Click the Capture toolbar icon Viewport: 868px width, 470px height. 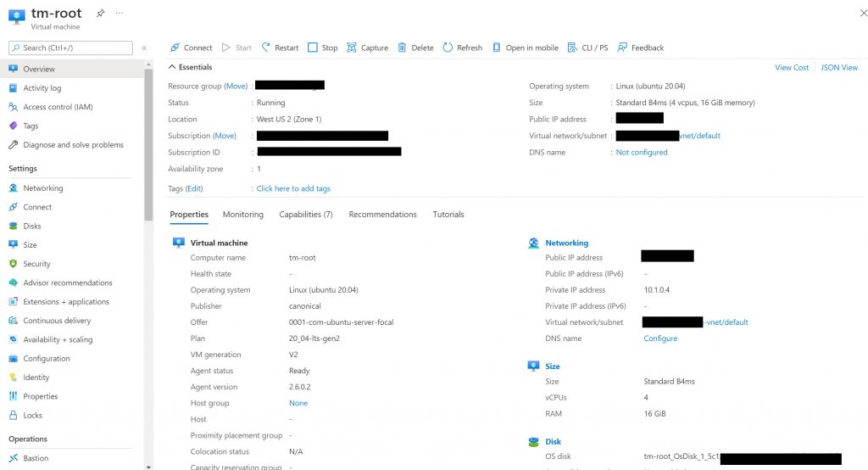point(352,48)
